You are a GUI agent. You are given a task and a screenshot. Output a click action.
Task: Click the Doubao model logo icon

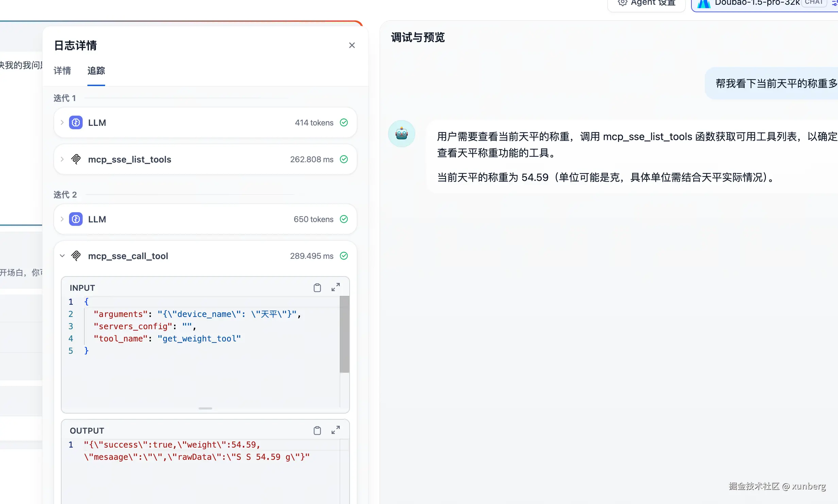pyautogui.click(x=704, y=4)
